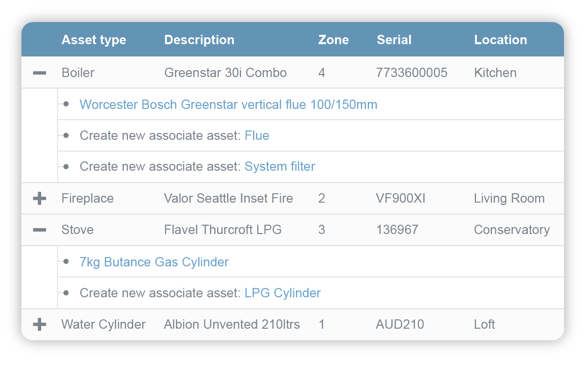Click the minus icon beside Stove
Screen dimensions: 588x365
pos(39,230)
